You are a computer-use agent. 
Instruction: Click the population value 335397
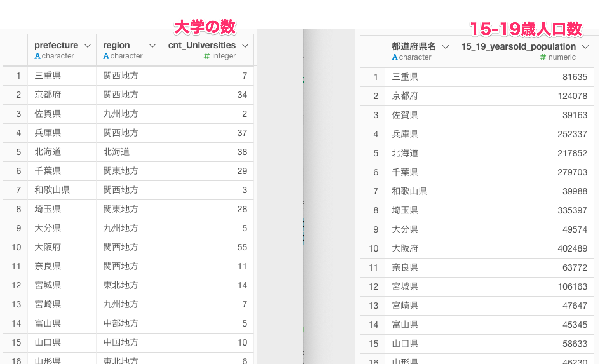click(524, 211)
